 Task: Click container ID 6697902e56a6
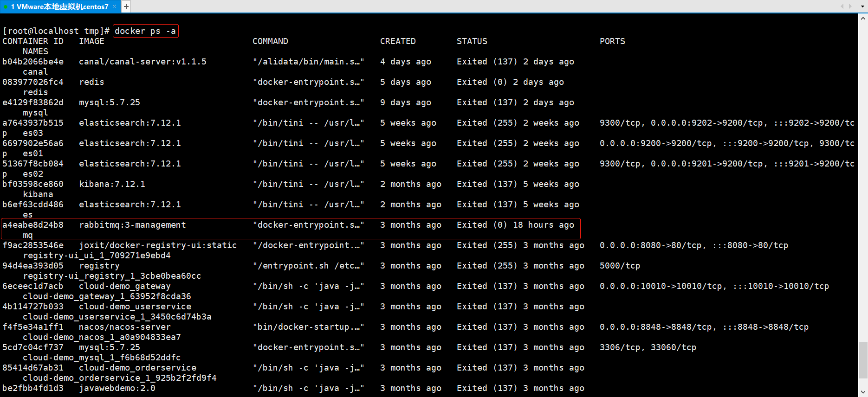coord(33,143)
